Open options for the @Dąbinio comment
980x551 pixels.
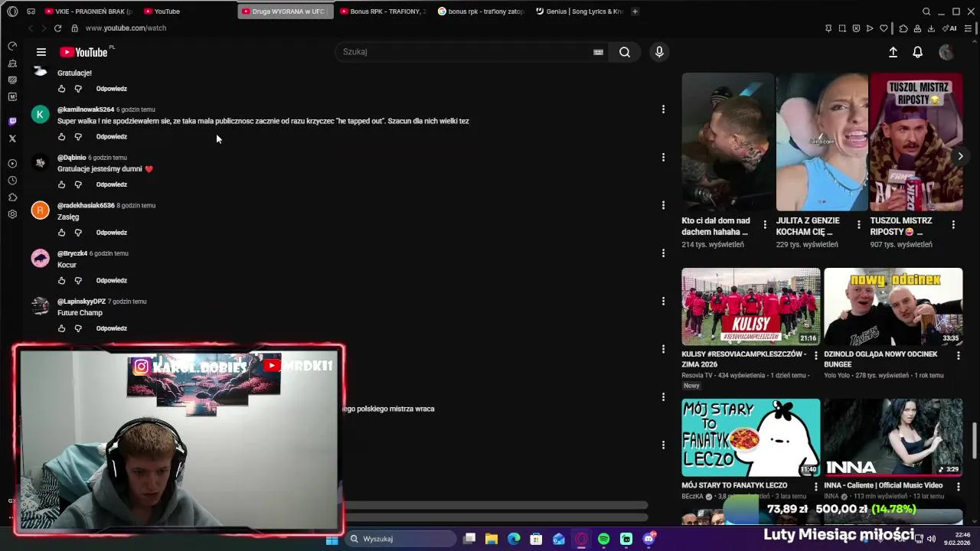tap(663, 158)
